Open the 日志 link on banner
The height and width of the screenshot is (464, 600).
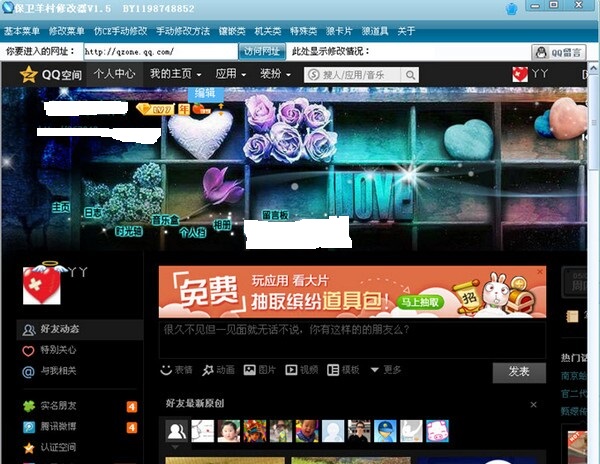93,213
